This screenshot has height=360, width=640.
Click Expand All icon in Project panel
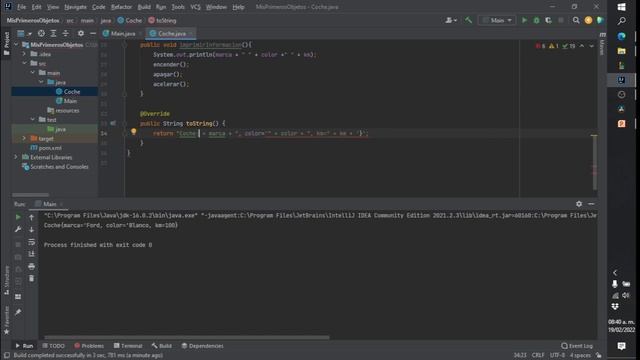click(x=53, y=33)
